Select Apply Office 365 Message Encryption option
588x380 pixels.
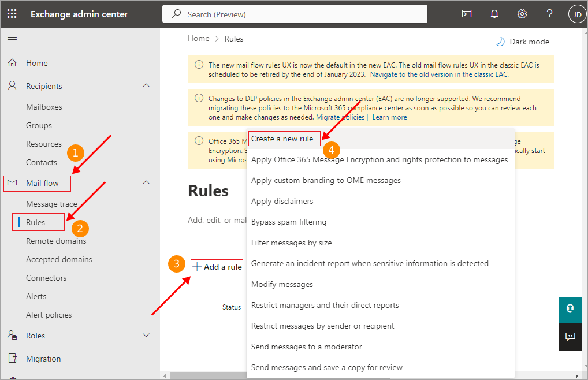[x=379, y=159]
